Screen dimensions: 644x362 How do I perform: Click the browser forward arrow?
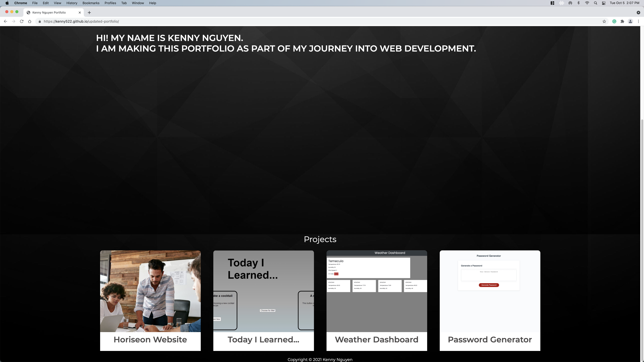13,21
